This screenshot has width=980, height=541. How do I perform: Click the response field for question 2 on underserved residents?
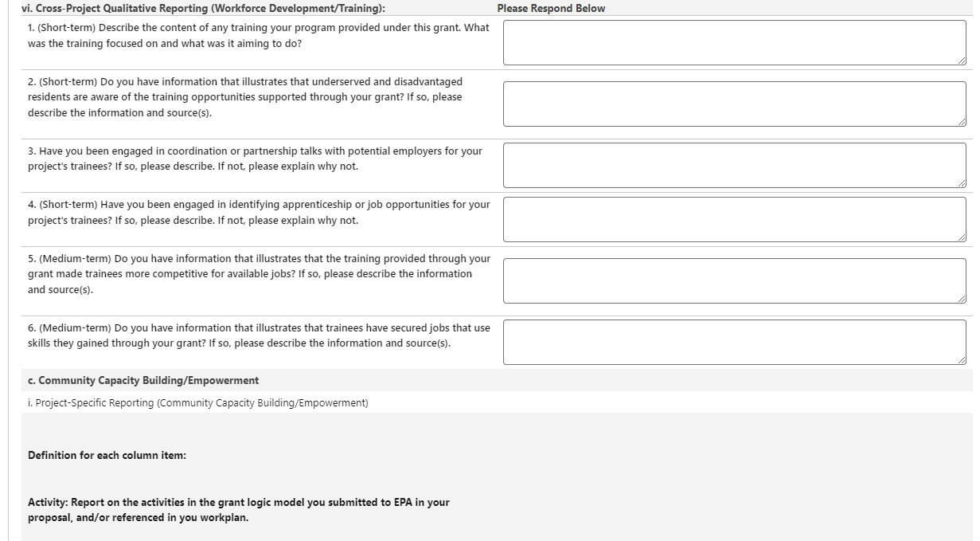(x=734, y=104)
